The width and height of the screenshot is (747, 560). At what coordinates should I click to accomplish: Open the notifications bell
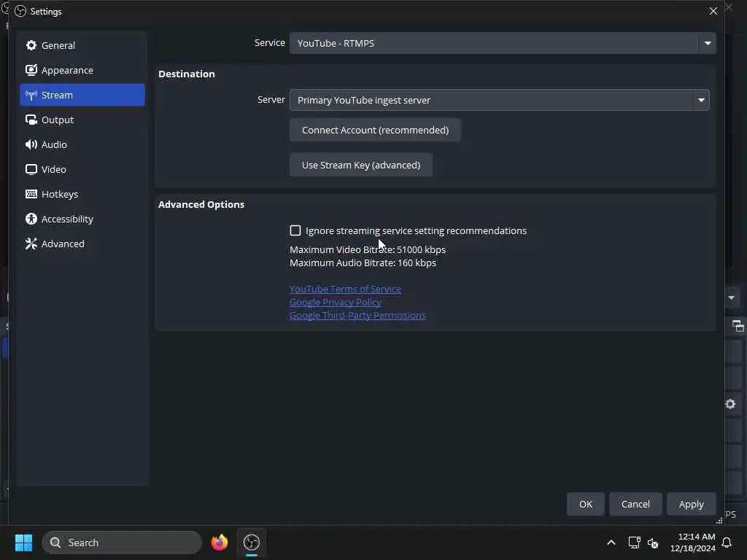click(x=727, y=542)
